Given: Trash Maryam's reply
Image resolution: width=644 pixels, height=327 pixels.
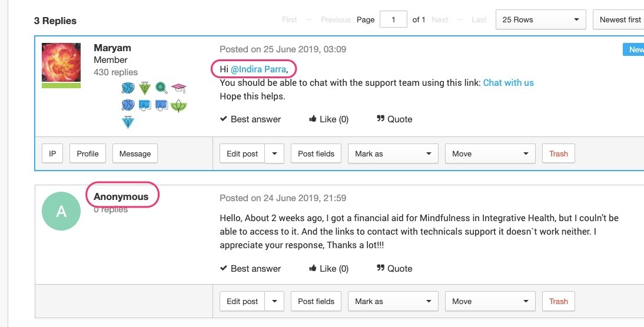Looking at the screenshot, I should [x=559, y=154].
